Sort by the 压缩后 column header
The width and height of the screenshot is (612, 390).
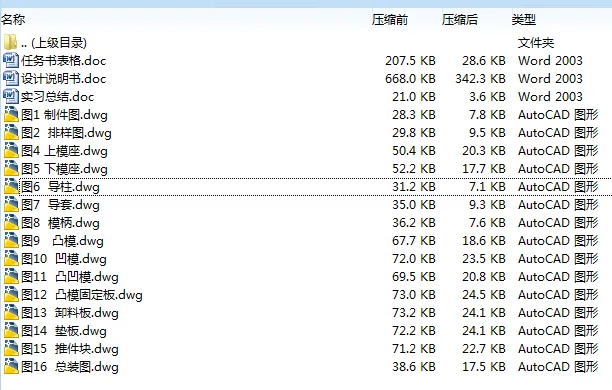pos(460,19)
